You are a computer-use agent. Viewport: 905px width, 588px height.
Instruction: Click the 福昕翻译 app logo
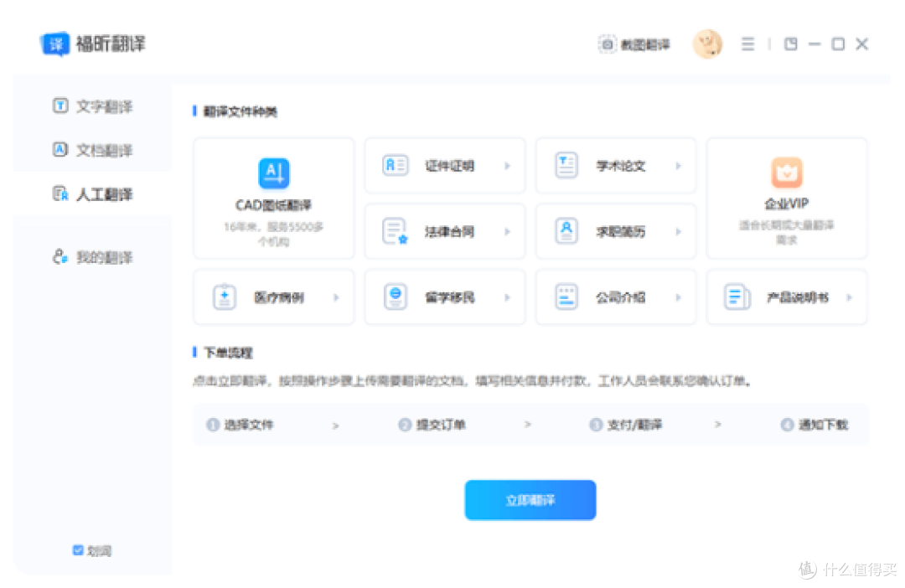tap(55, 44)
